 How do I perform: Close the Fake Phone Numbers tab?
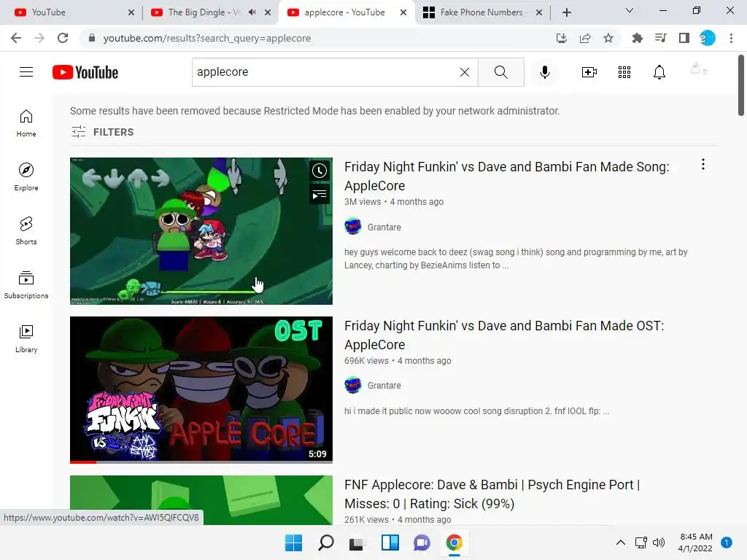(x=539, y=12)
